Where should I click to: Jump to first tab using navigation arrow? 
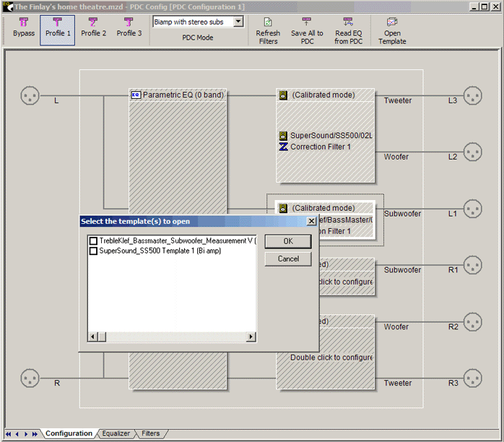pos(9,434)
